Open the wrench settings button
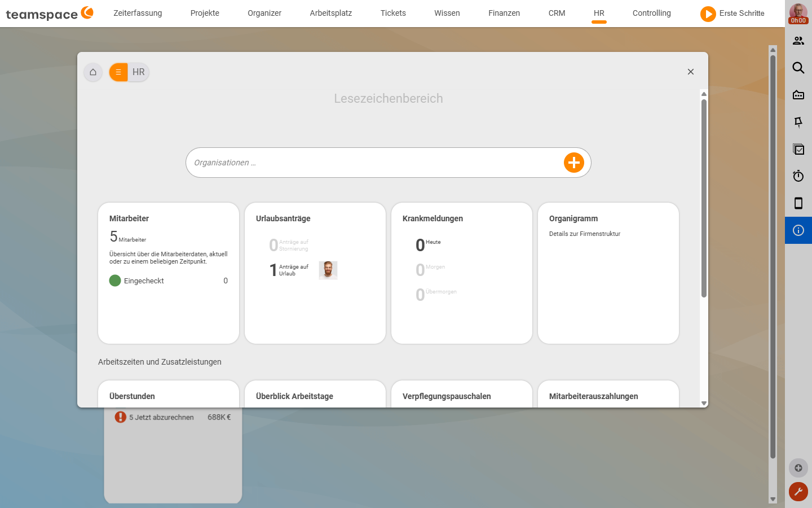 798,492
